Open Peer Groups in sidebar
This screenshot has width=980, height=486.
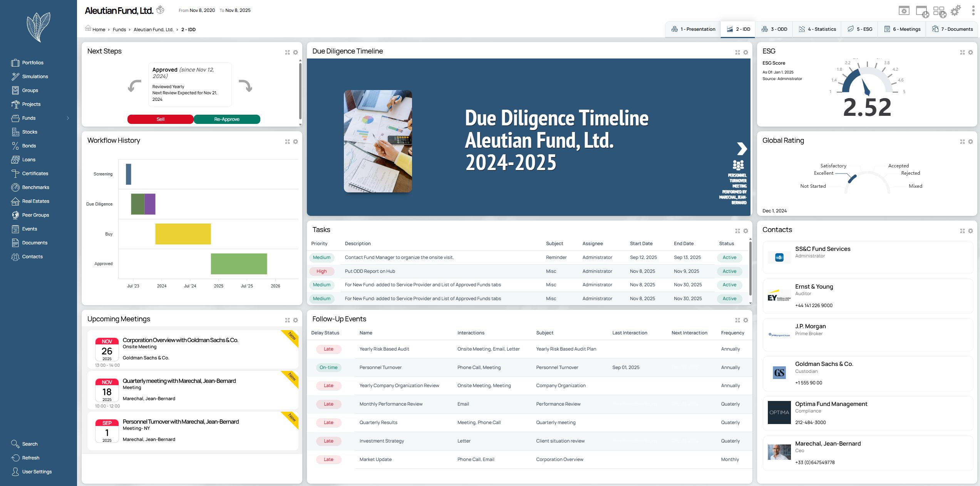coord(35,215)
